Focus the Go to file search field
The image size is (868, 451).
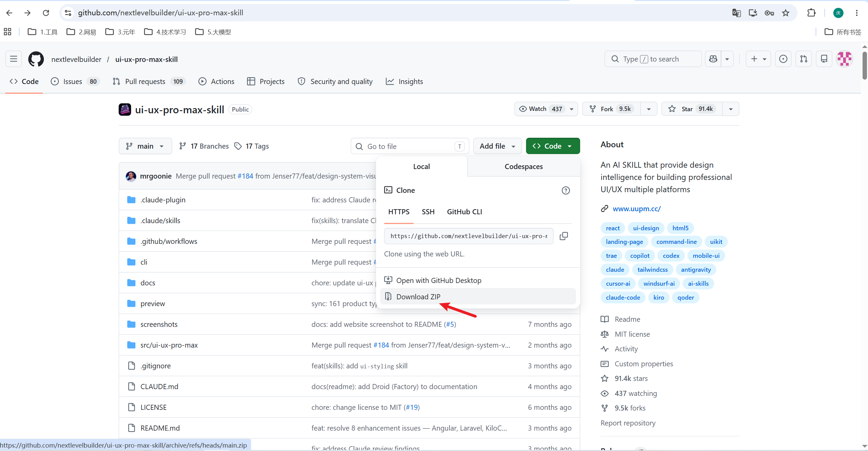point(410,146)
